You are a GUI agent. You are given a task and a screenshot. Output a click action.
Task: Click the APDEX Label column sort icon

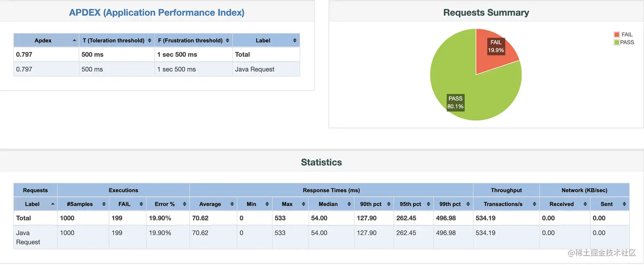[x=295, y=40]
